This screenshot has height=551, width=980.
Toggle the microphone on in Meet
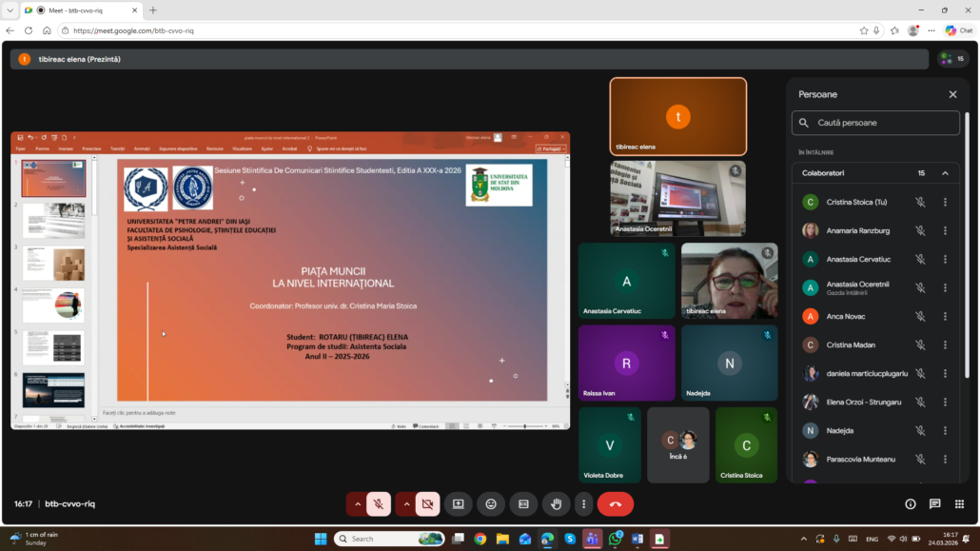(x=379, y=504)
